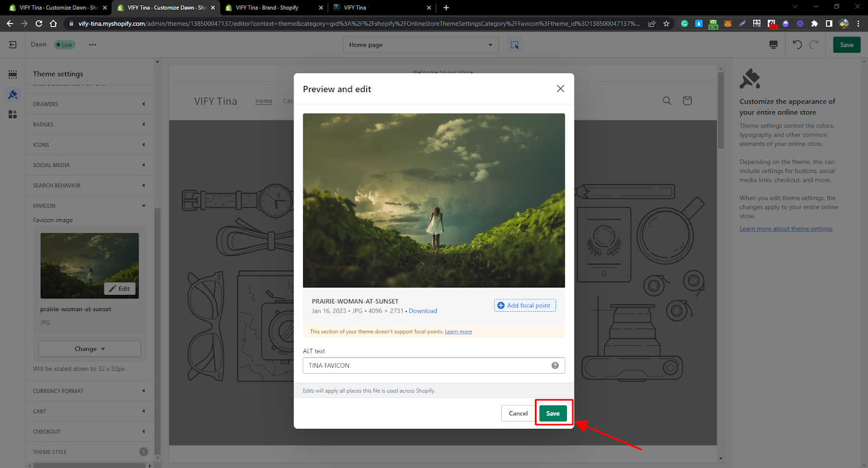Viewport: 868px width, 468px height.
Task: Open the Home page template dropdown
Action: 420,45
